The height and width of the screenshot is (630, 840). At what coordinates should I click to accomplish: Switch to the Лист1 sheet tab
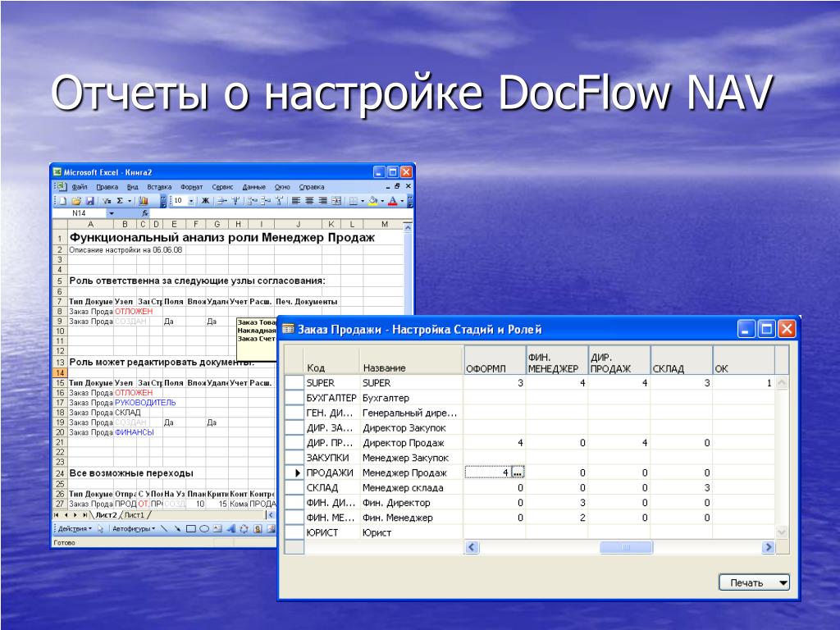tap(135, 515)
